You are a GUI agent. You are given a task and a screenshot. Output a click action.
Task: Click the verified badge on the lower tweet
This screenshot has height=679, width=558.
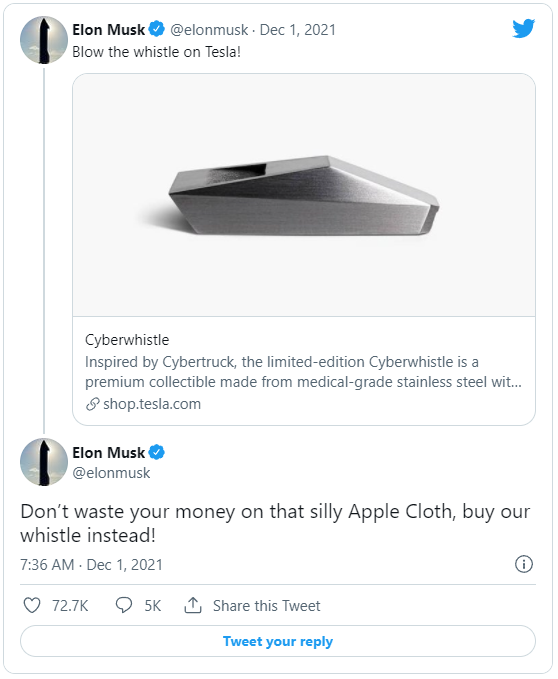point(157,452)
